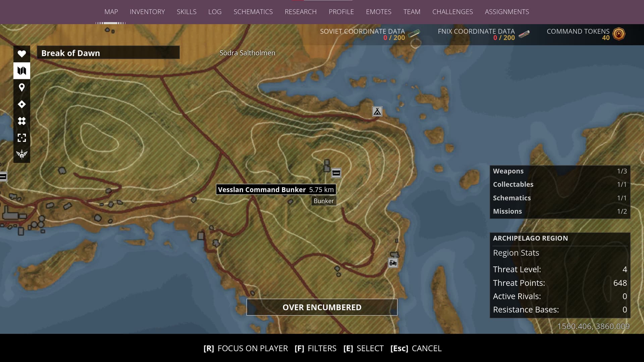This screenshot has height=362, width=644.
Task: Open the PROFILE tab
Action: pyautogui.click(x=341, y=12)
